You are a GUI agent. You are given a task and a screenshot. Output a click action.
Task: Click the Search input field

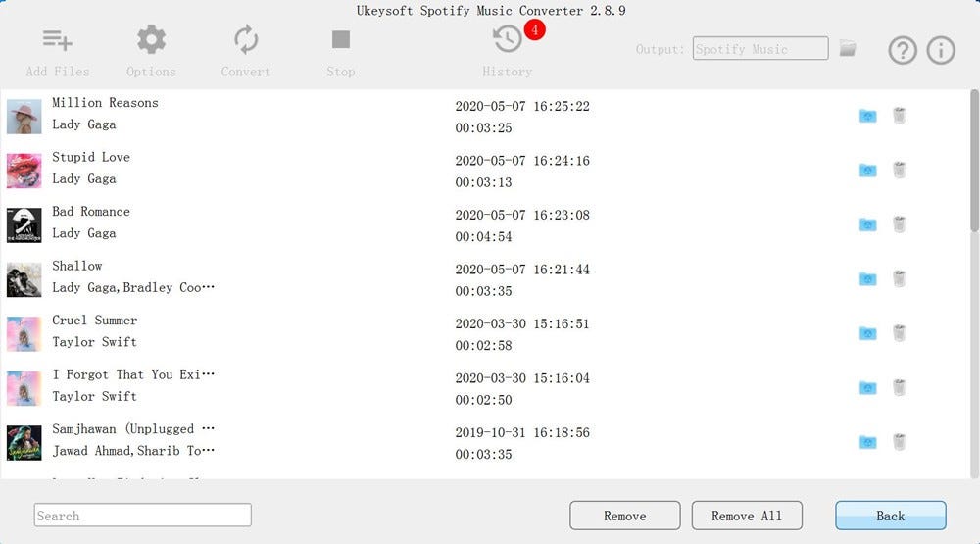tap(142, 516)
